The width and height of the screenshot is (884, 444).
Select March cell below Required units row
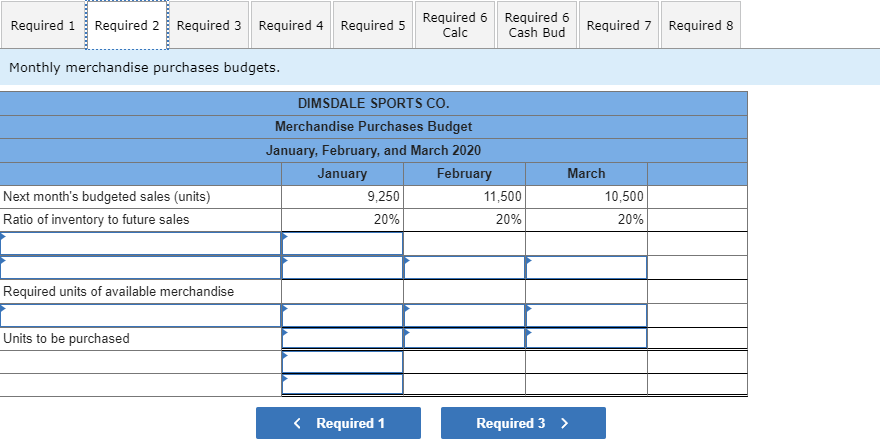(x=586, y=316)
